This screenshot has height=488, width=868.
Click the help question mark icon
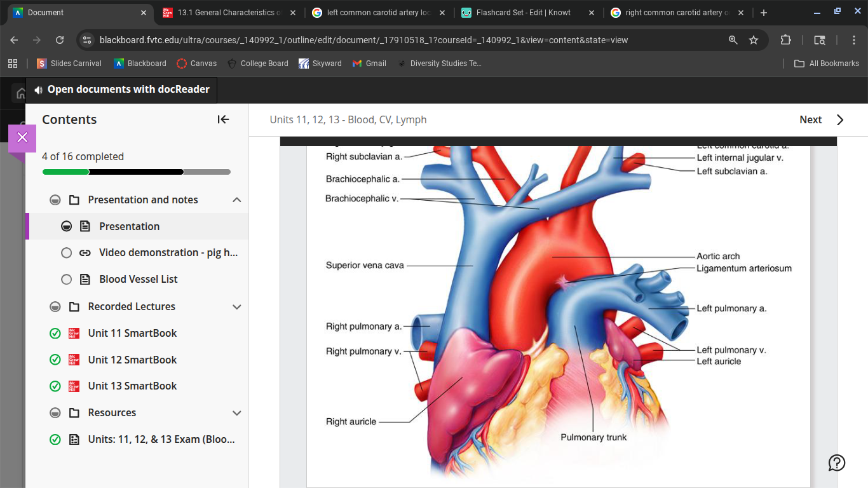point(836,463)
